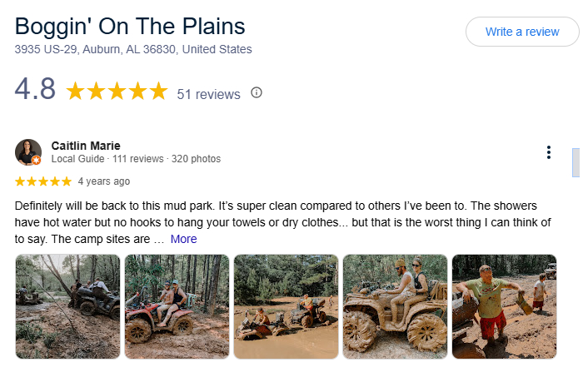Click Caitlin Marie's profile avatar
This screenshot has height=372, width=588.
[x=28, y=152]
